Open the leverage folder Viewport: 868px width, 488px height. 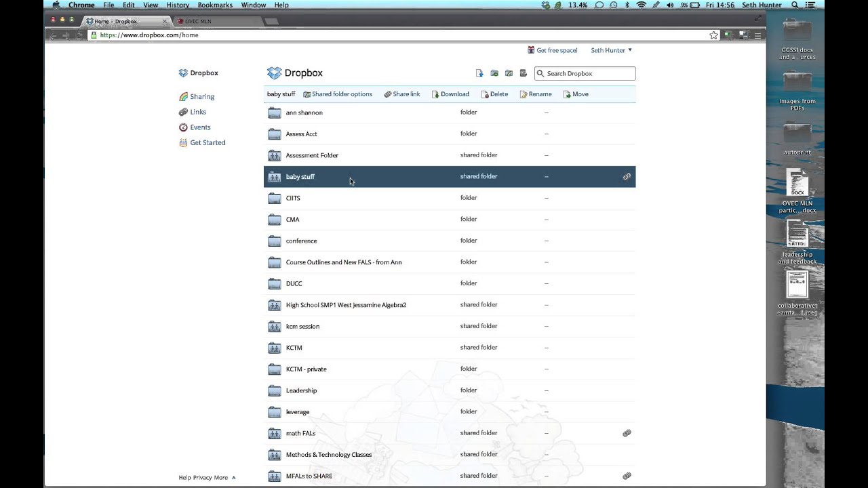click(x=297, y=412)
